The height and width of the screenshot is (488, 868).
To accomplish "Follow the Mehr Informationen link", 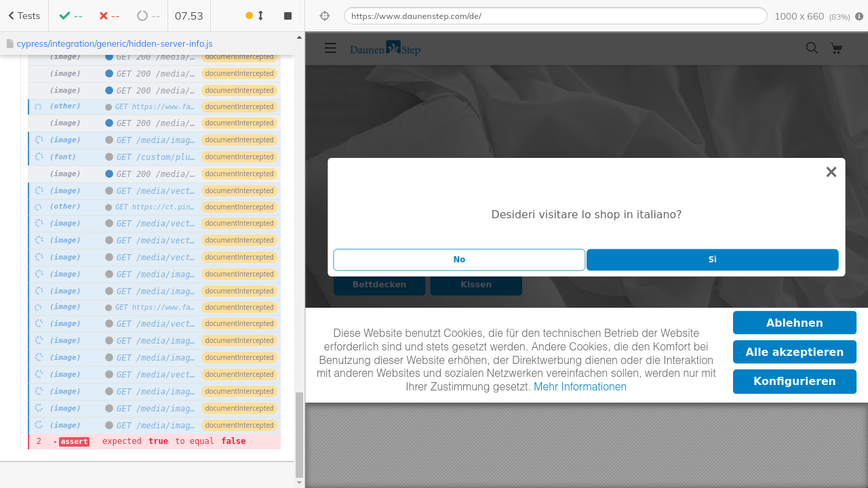I will (580, 386).
